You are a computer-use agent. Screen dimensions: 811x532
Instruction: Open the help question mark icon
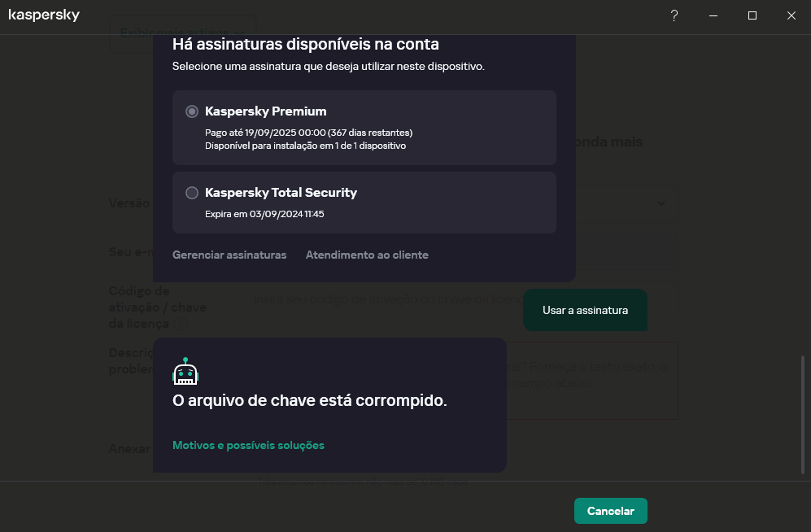674,15
